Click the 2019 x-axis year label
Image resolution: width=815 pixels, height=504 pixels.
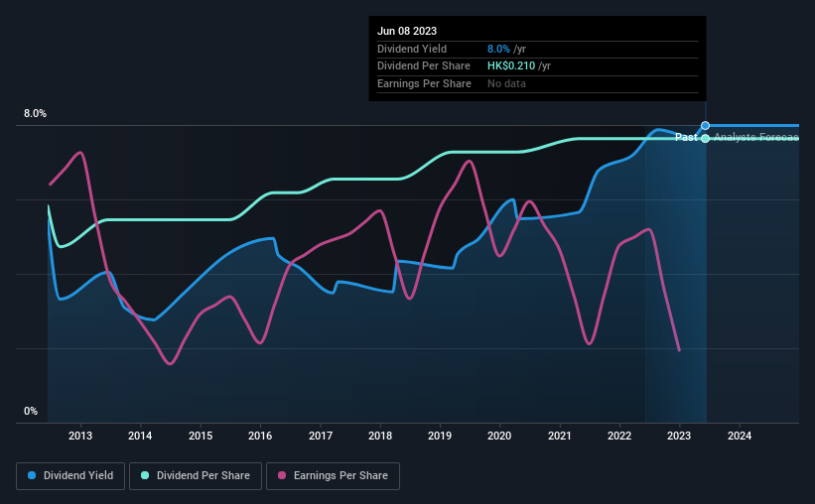click(x=440, y=436)
